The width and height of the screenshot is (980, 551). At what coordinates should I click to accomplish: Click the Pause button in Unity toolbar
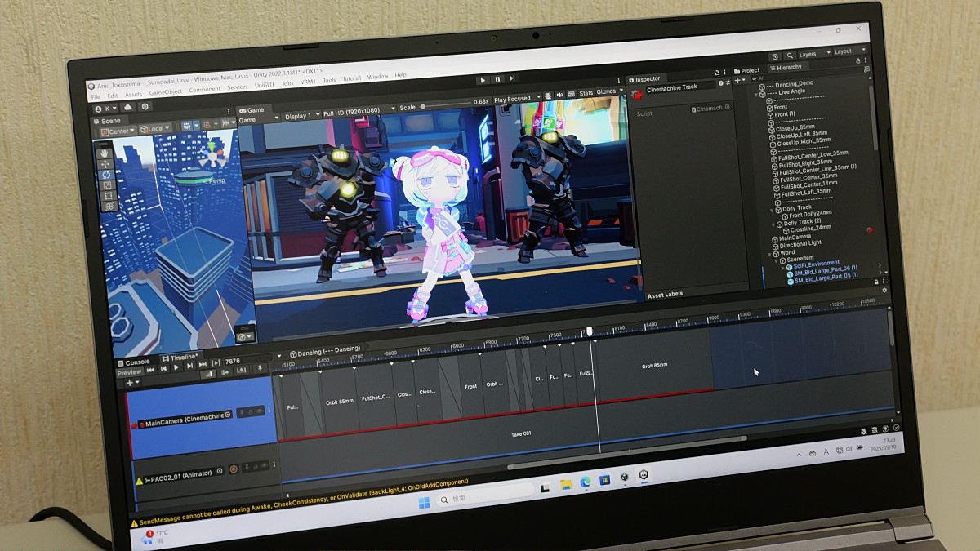(497, 79)
